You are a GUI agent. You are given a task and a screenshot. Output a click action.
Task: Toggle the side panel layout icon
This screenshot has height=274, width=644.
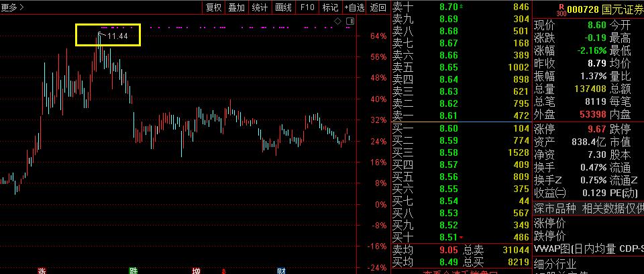pos(350,21)
